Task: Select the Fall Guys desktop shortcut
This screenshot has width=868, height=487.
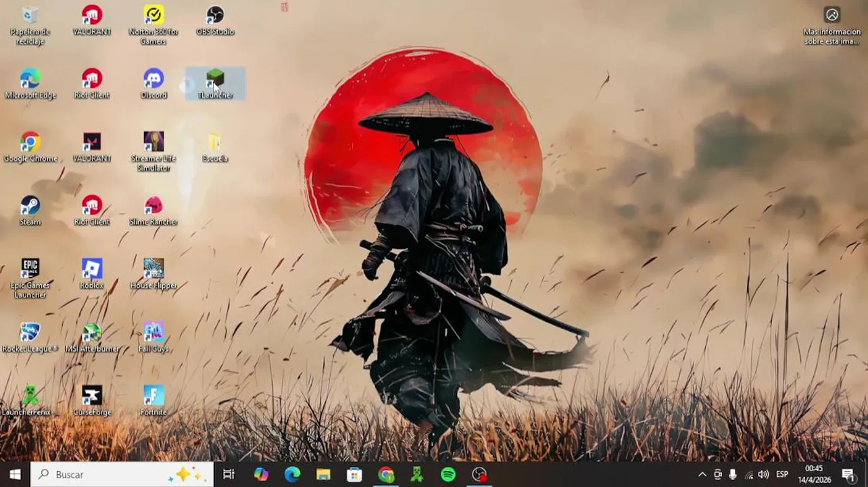Action: click(x=153, y=338)
